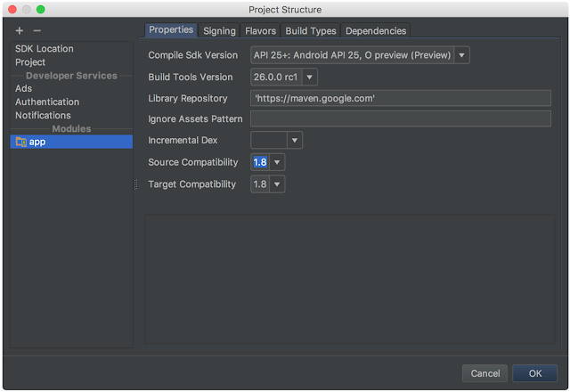Open the Compile Sdk Version dropdown
The image size is (570, 392).
pos(461,55)
